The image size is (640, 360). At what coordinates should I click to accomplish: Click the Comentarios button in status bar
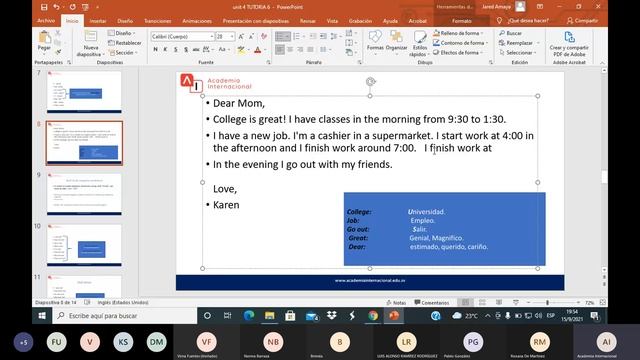coord(431,302)
